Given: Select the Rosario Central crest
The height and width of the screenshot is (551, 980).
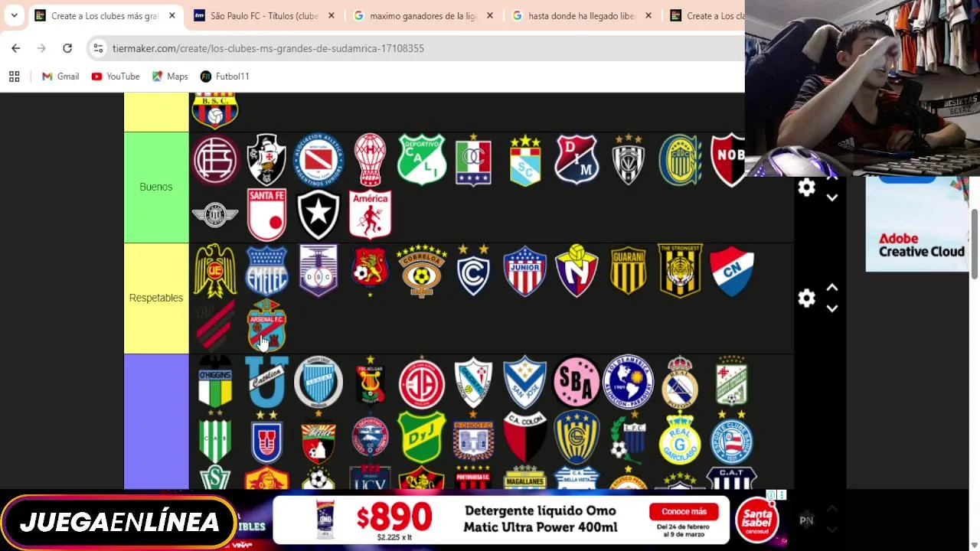Looking at the screenshot, I should click(680, 160).
